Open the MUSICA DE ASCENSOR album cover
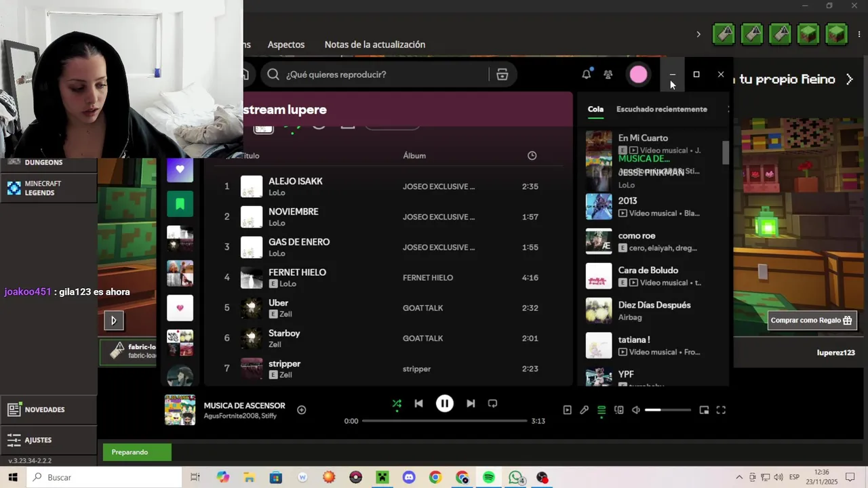The width and height of the screenshot is (868, 488). 180,410
